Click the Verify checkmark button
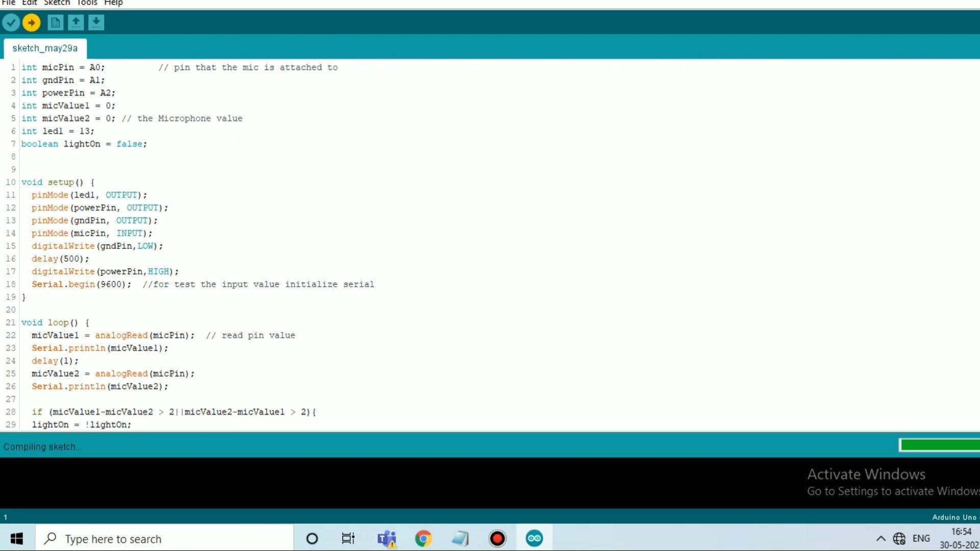Screen dimensions: 980x551 tap(11, 22)
